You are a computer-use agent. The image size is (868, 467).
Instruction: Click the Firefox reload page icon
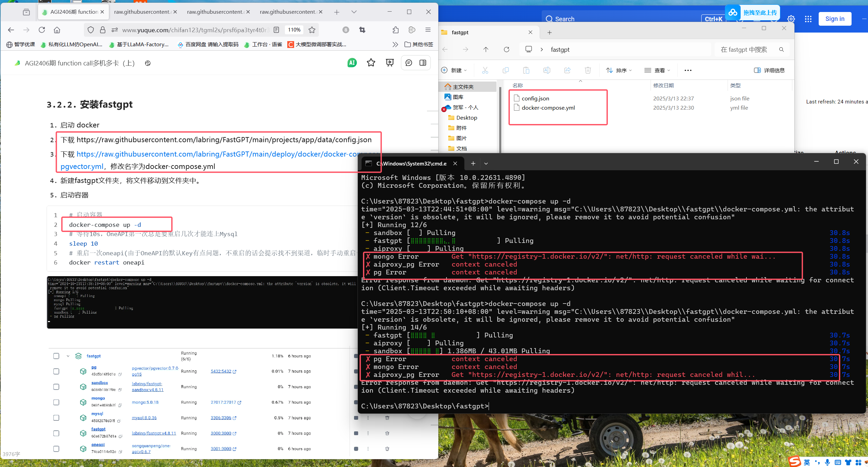click(x=42, y=30)
